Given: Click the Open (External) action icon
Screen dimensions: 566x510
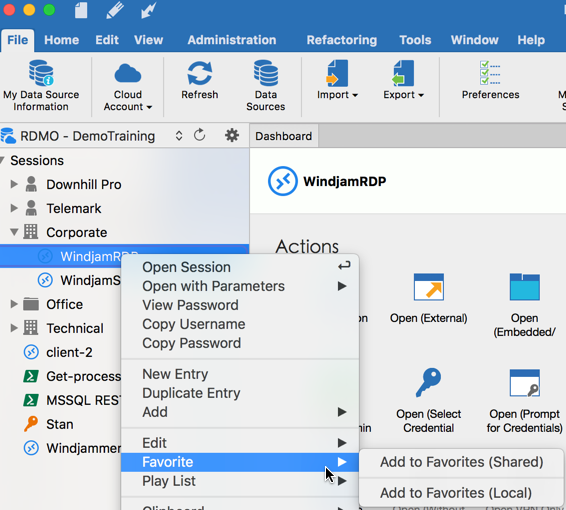Looking at the screenshot, I should point(428,287).
